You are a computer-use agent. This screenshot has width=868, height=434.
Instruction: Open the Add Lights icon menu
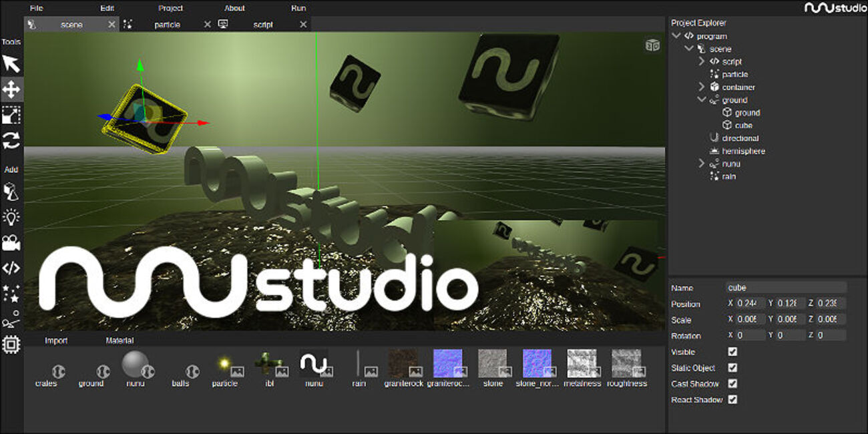click(x=11, y=217)
